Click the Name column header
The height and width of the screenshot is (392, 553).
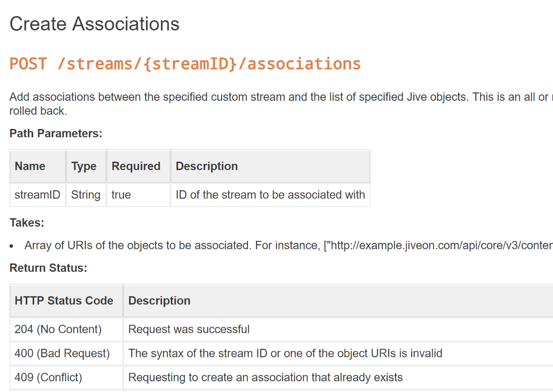point(30,166)
